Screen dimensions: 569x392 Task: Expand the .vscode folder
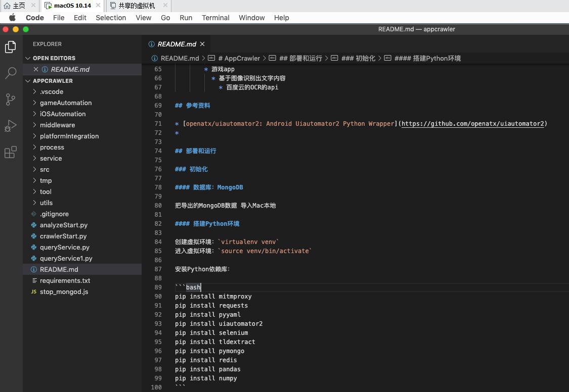34,91
